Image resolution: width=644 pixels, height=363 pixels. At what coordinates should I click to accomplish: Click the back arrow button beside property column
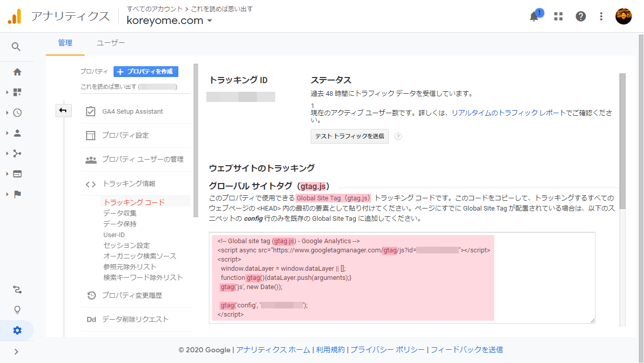pos(64,110)
